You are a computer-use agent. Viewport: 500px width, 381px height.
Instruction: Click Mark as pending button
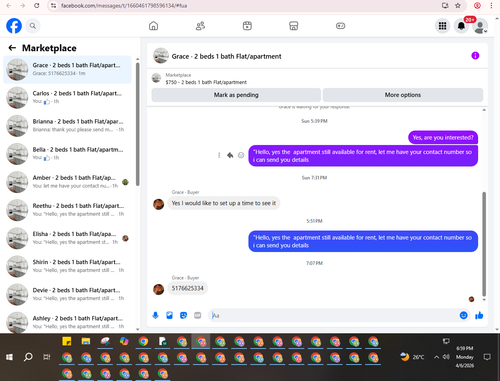236,95
